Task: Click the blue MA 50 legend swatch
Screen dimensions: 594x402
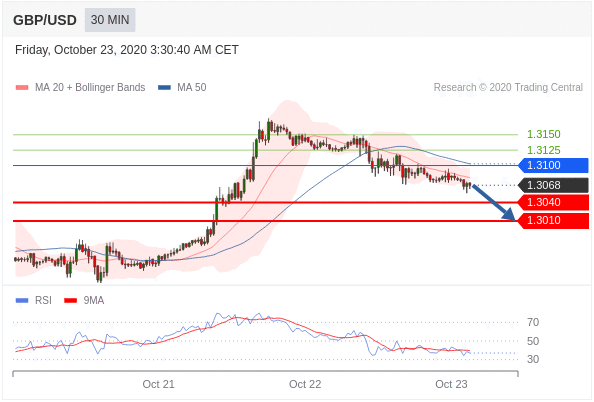Action: click(164, 88)
